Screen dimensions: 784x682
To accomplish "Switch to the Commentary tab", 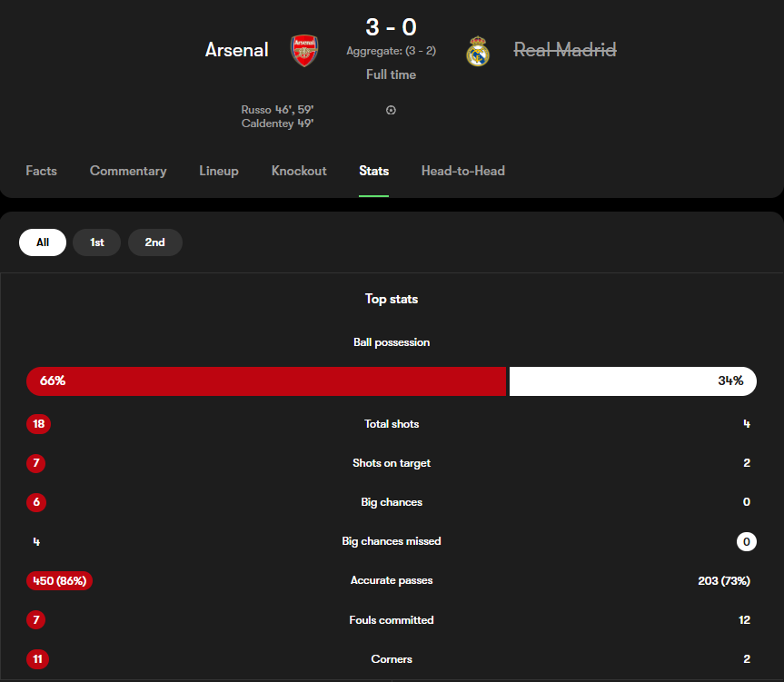I will point(128,171).
